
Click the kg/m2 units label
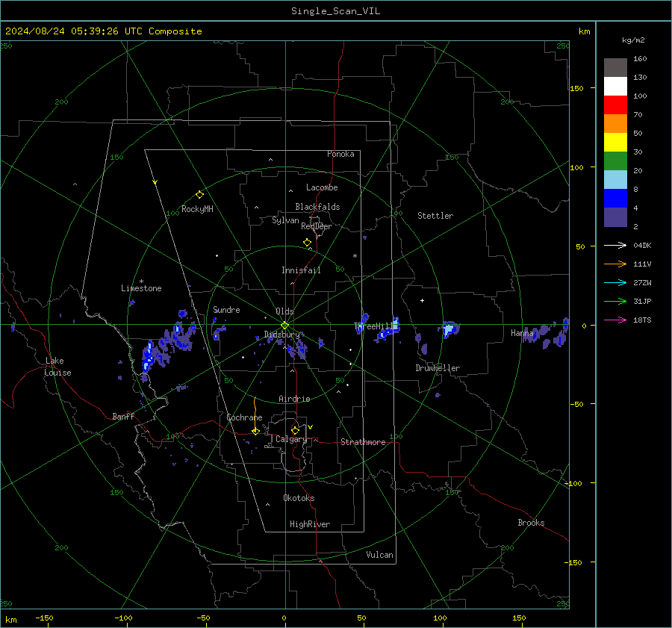(633, 40)
